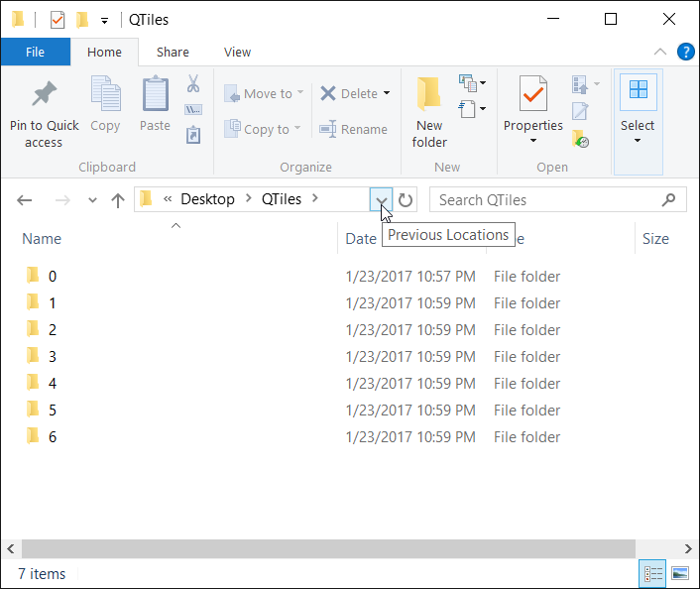This screenshot has width=700, height=589.
Task: Switch to large thumbnails view
Action: (x=679, y=573)
